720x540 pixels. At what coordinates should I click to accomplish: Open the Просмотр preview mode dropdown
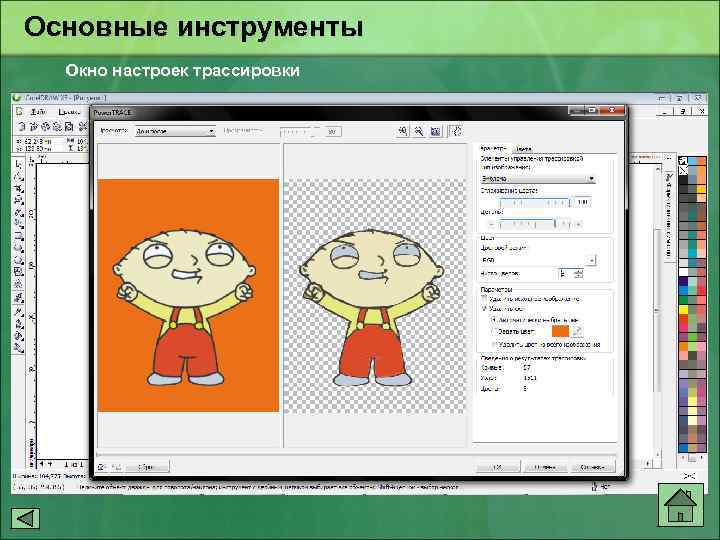point(175,131)
